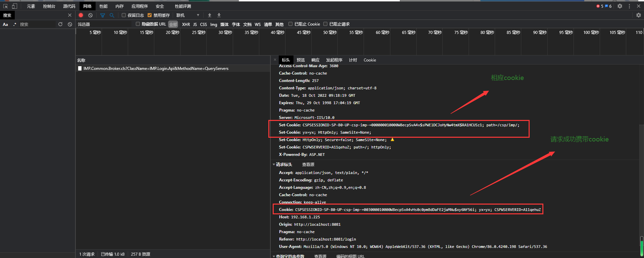Viewport: 644px width, 258px height.
Task: Click 查看源 next to 请求标头
Action: click(308, 165)
